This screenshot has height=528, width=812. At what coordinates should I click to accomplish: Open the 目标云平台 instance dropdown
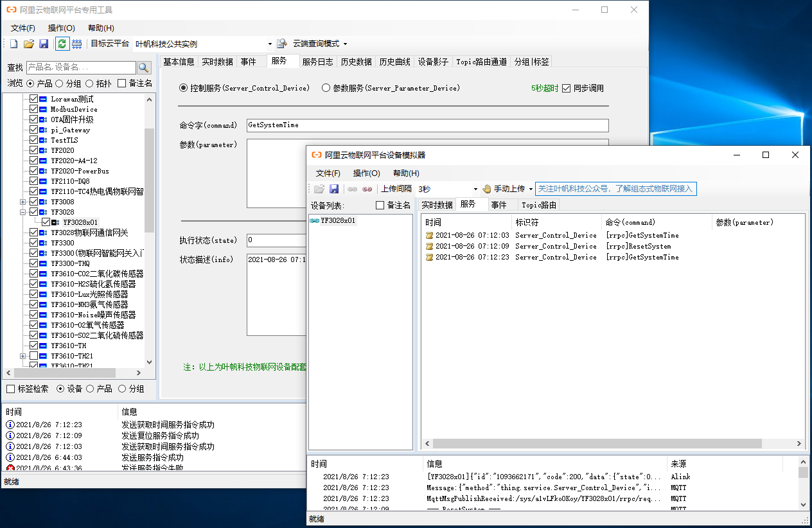coord(270,44)
